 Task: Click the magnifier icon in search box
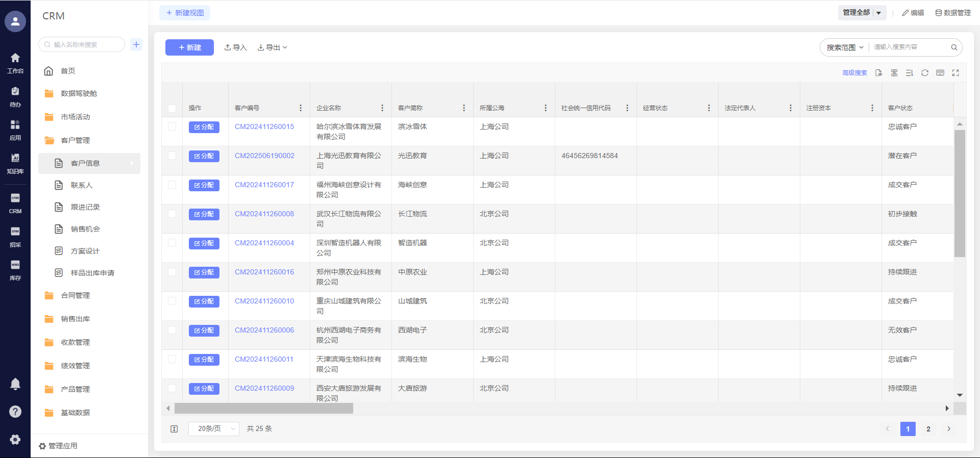(x=953, y=47)
